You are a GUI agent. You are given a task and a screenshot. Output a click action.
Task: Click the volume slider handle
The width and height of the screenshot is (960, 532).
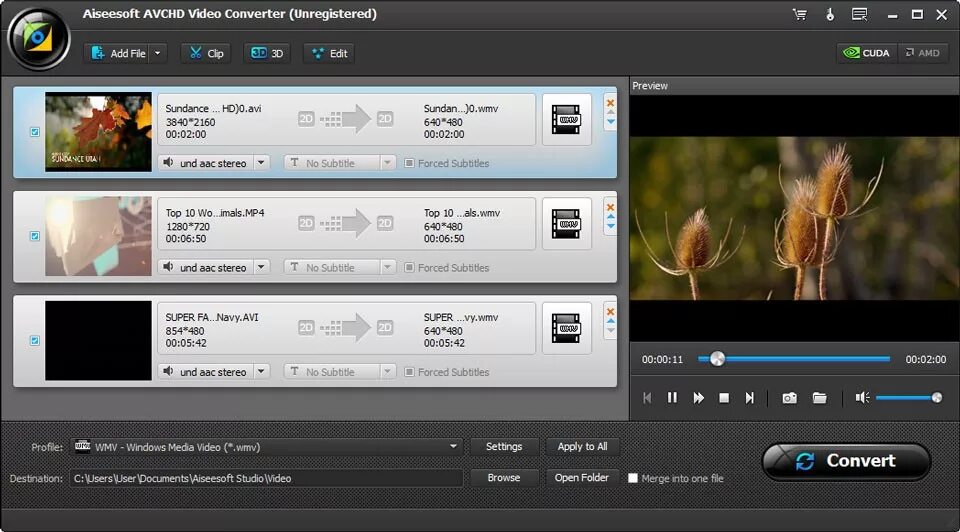tap(937, 398)
